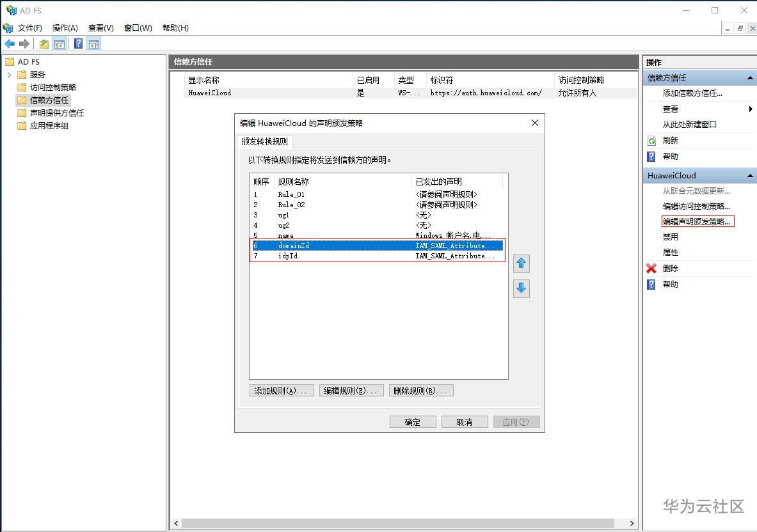Select the Rule_02 row

378,205
